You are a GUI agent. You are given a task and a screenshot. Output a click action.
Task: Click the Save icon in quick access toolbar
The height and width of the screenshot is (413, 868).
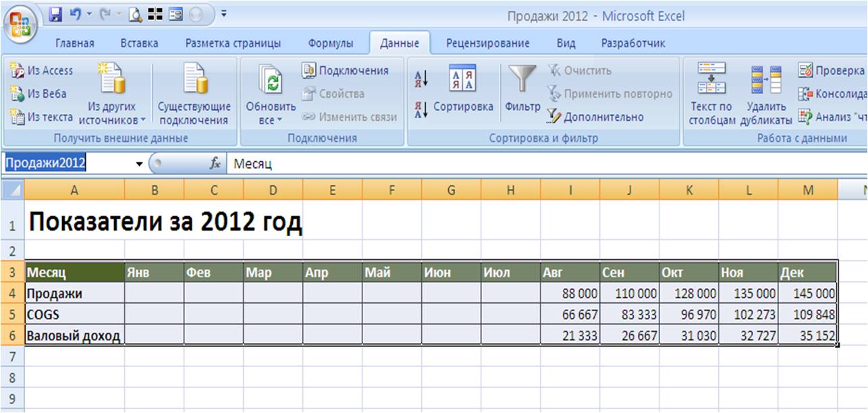(x=56, y=13)
